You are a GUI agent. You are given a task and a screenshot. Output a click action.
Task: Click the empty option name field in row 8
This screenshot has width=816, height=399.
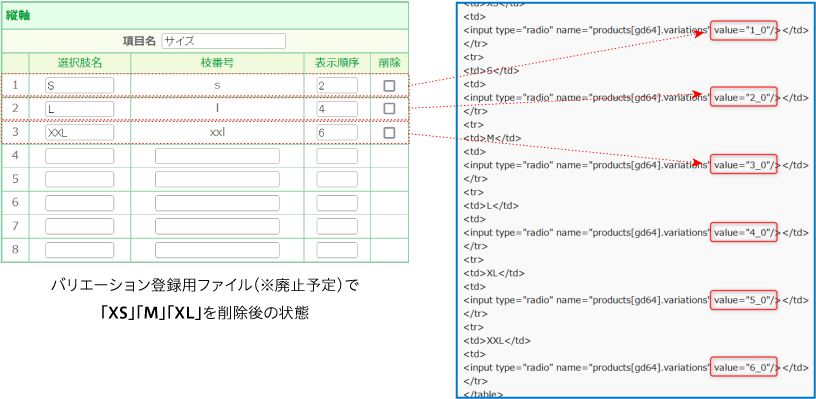click(x=79, y=250)
